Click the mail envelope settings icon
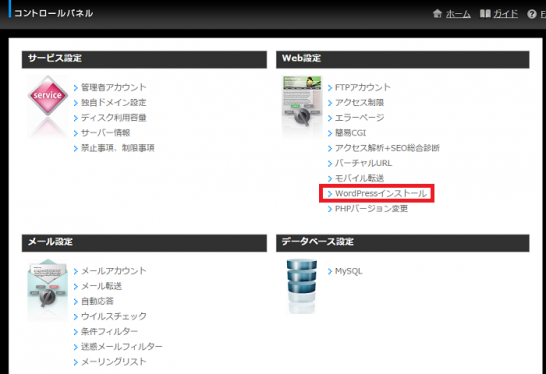The width and height of the screenshot is (546, 374). coord(47,284)
